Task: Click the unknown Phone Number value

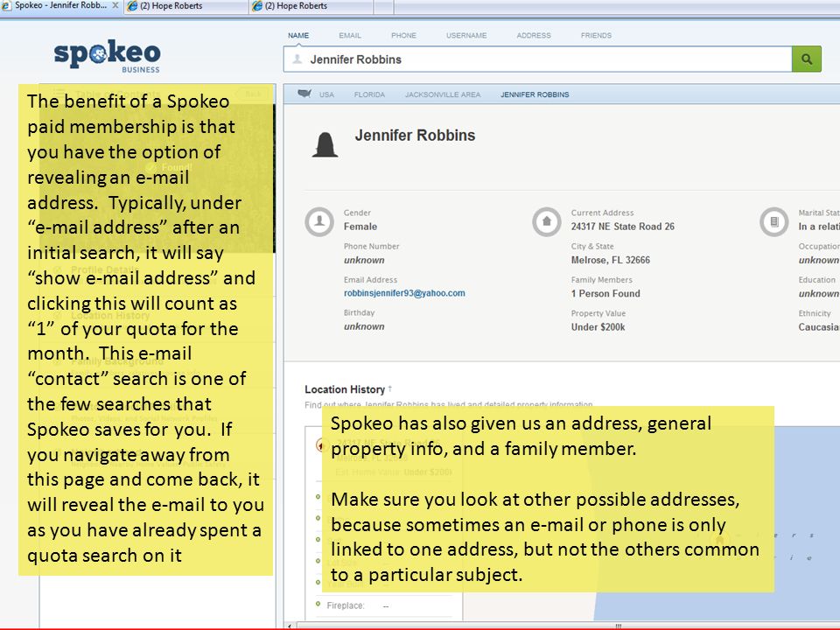Action: (x=364, y=260)
